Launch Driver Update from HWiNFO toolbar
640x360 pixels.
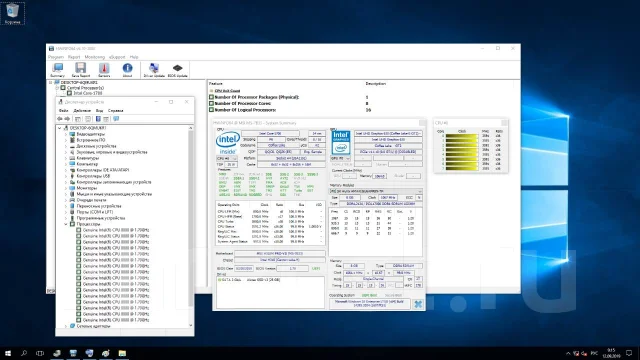pos(154,70)
